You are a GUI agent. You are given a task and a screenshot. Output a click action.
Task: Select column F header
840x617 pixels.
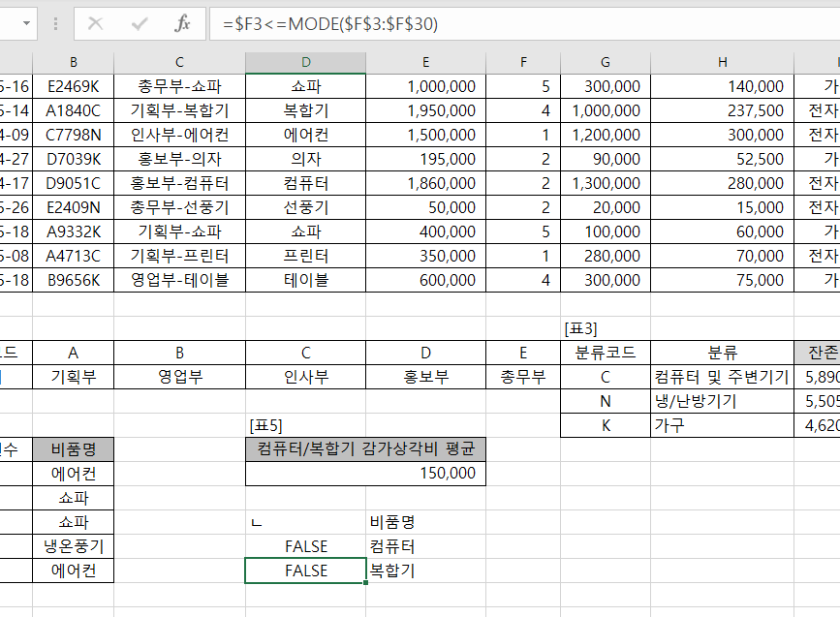pyautogui.click(x=523, y=63)
